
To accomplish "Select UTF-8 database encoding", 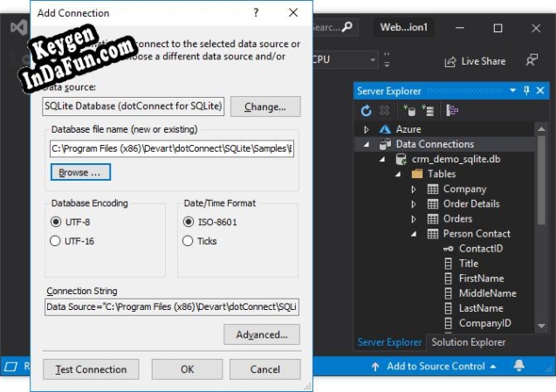I will 55,222.
